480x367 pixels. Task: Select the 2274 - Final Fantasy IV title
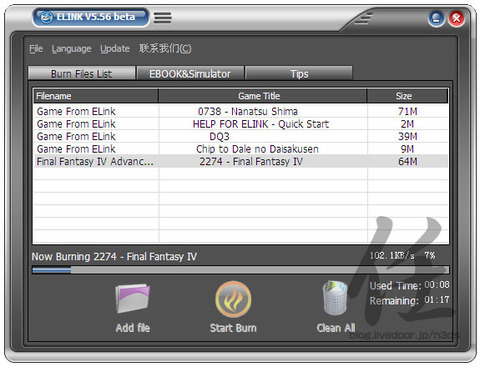click(x=251, y=162)
